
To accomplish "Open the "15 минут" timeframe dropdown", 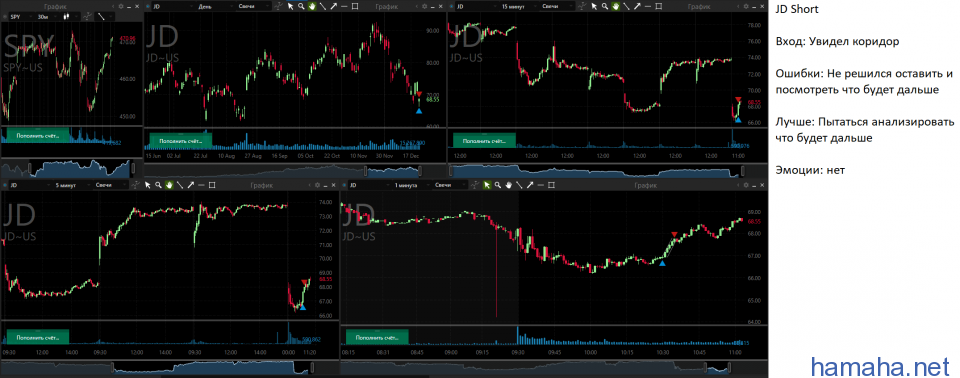I will (519, 6).
